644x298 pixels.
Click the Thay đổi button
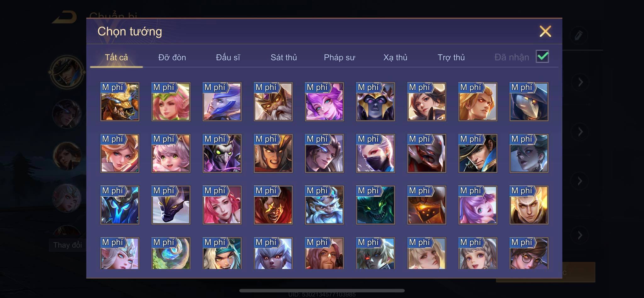click(67, 245)
